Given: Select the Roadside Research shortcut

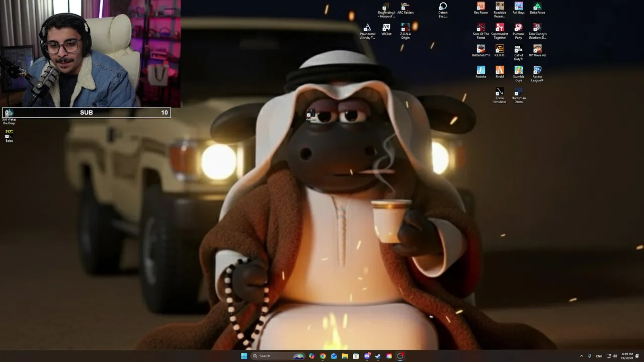Looking at the screenshot, I should [500, 10].
